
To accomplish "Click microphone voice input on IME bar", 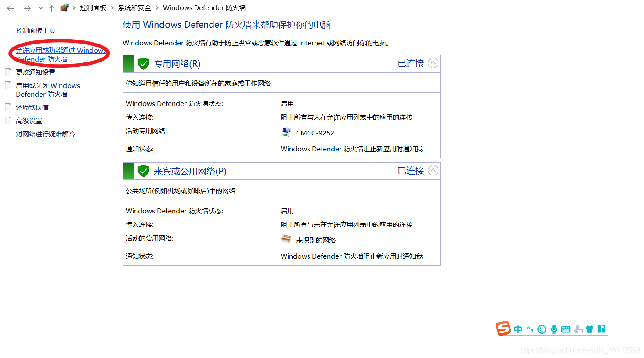I will click(x=554, y=329).
